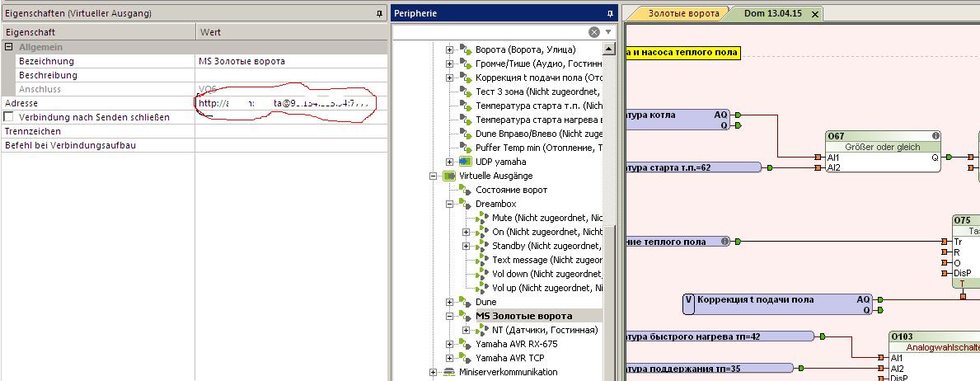
Task: Switch to the Dom 13.04.15 tab
Action: coord(771,14)
